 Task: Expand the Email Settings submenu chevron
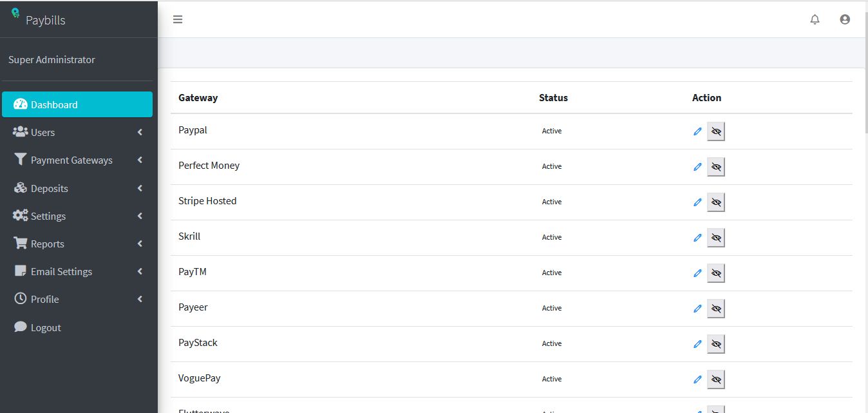pos(140,271)
